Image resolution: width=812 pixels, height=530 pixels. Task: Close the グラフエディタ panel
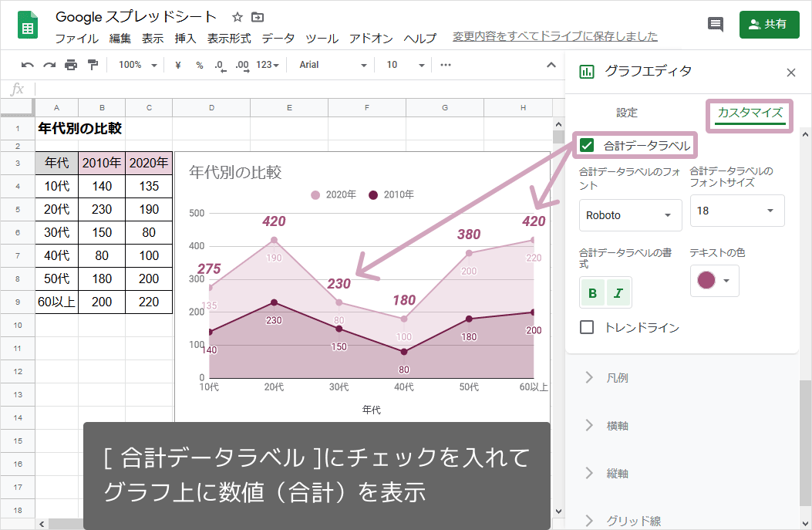click(790, 73)
